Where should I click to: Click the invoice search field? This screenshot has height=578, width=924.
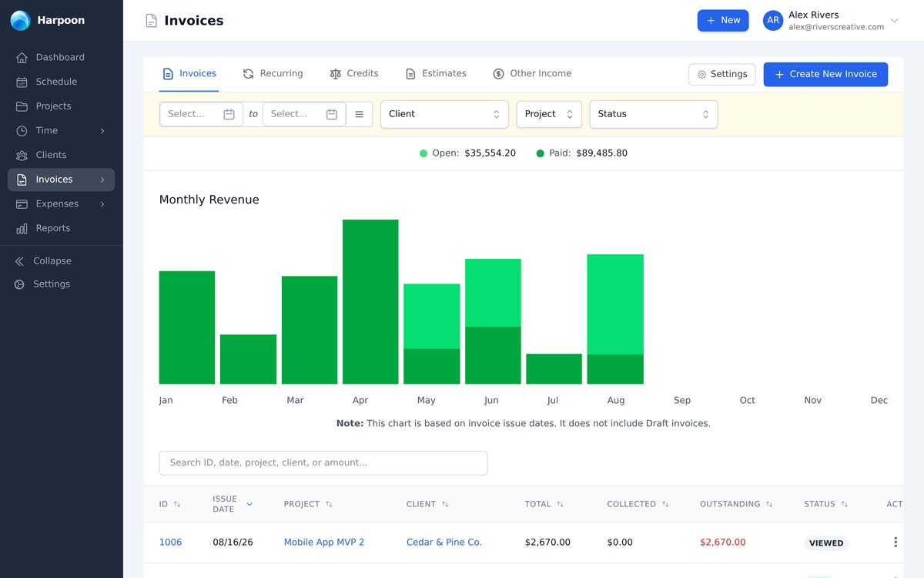pos(323,463)
